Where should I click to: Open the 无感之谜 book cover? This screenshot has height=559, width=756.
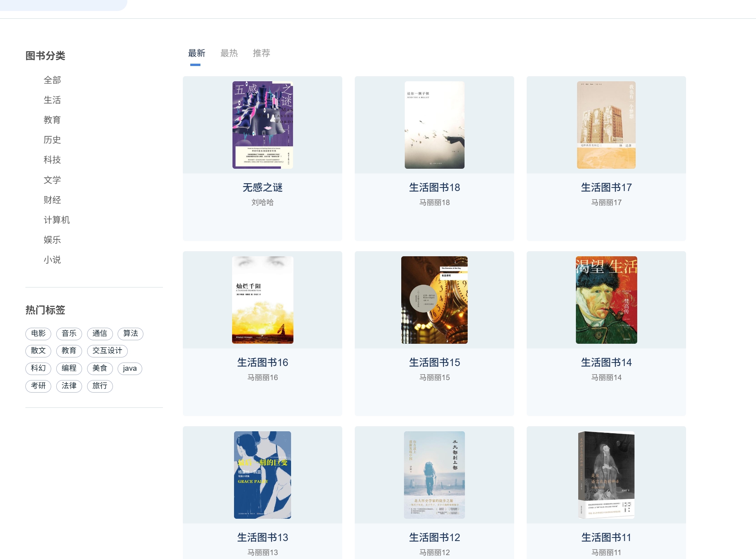coord(263,125)
